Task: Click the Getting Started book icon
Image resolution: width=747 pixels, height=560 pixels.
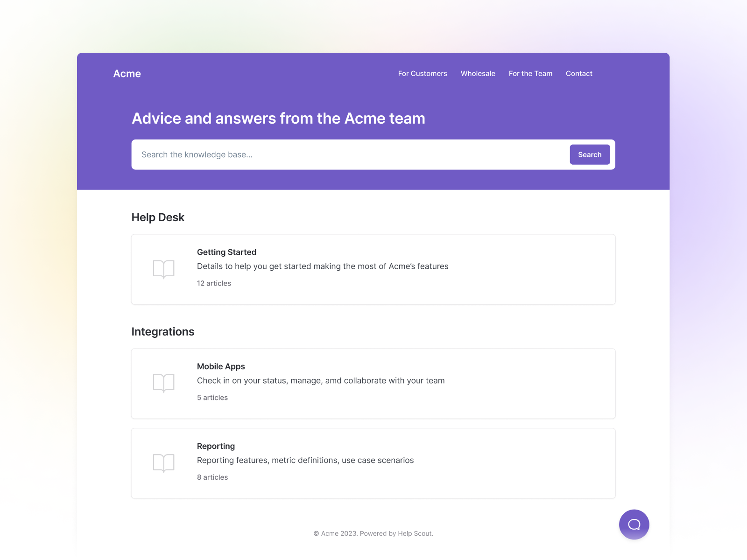Action: (163, 269)
